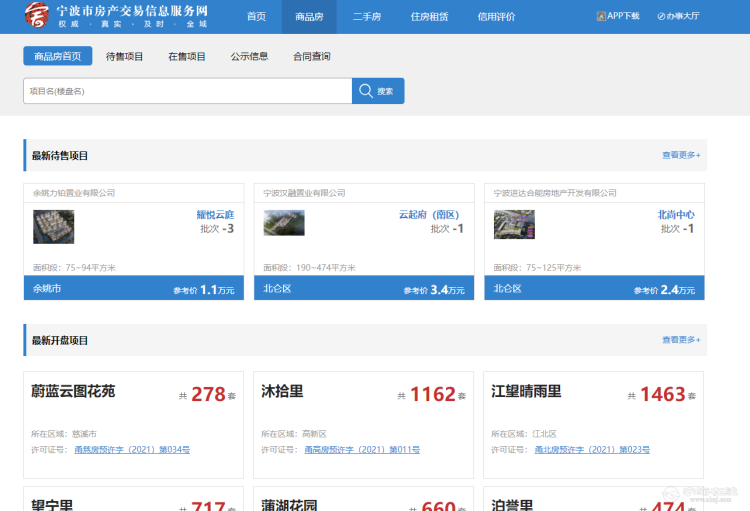750x511 pixels.
Task: Click the magnifier search icon
Action: 366,91
